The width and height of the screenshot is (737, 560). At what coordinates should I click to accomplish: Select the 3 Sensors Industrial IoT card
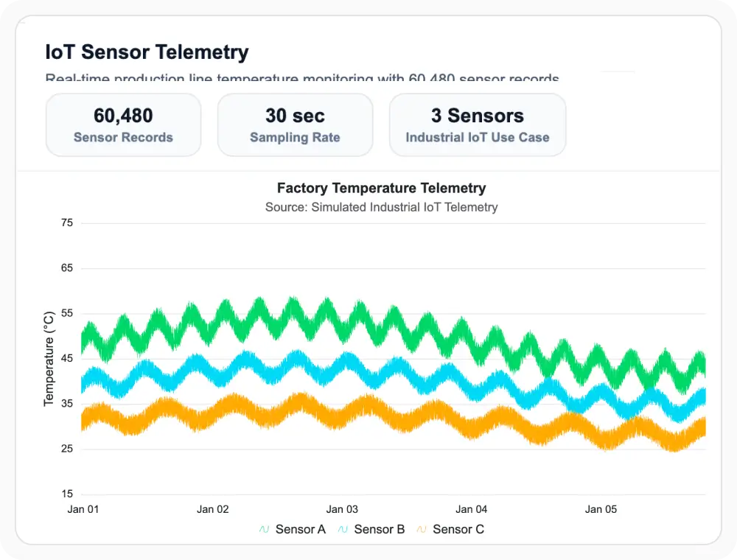point(478,125)
